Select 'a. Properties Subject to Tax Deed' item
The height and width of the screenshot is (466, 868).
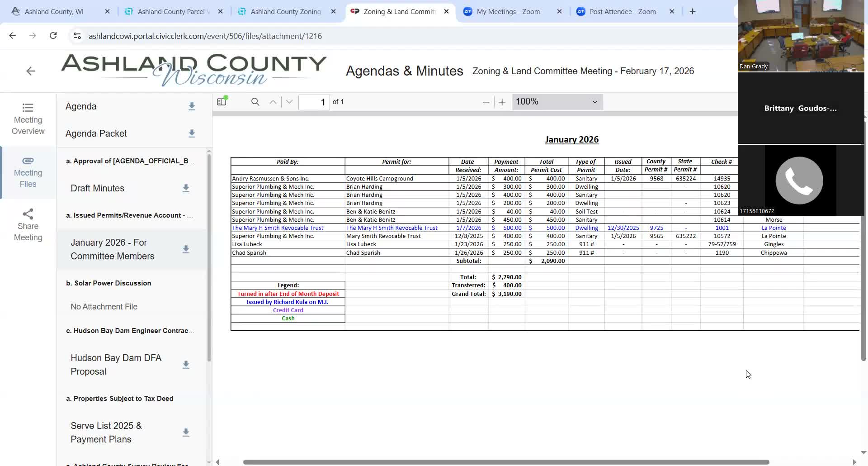pos(120,399)
